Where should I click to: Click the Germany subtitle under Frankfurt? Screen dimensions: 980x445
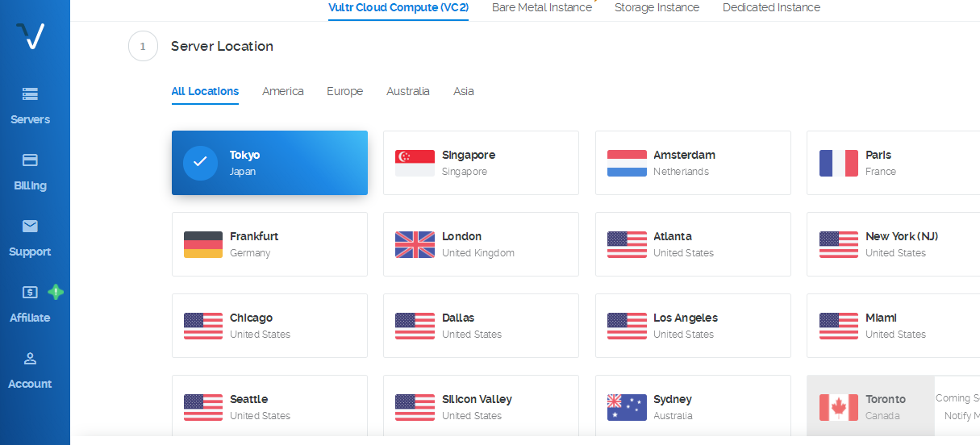[x=250, y=253]
